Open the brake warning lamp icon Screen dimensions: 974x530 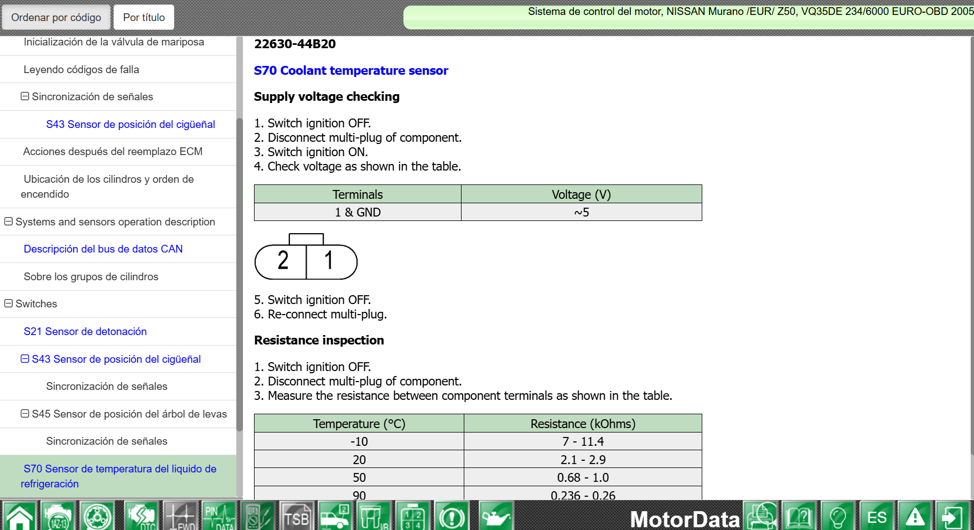point(452,516)
